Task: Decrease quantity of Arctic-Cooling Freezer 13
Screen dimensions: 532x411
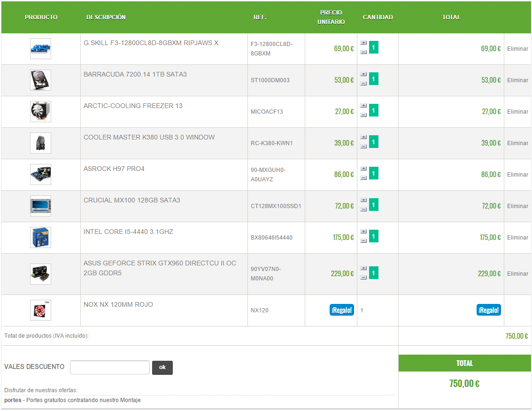Action: [363, 115]
